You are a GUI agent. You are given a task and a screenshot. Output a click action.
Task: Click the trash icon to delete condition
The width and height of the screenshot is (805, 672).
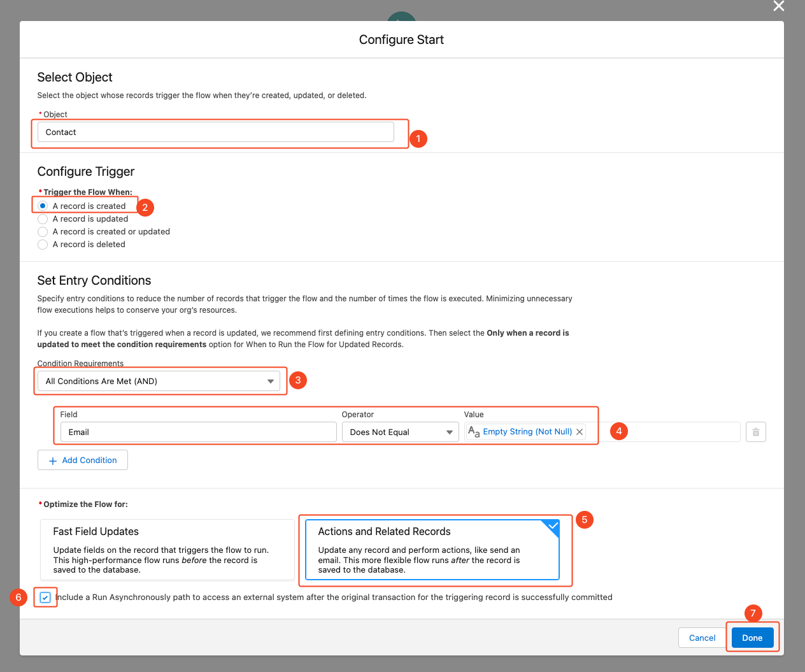point(755,432)
